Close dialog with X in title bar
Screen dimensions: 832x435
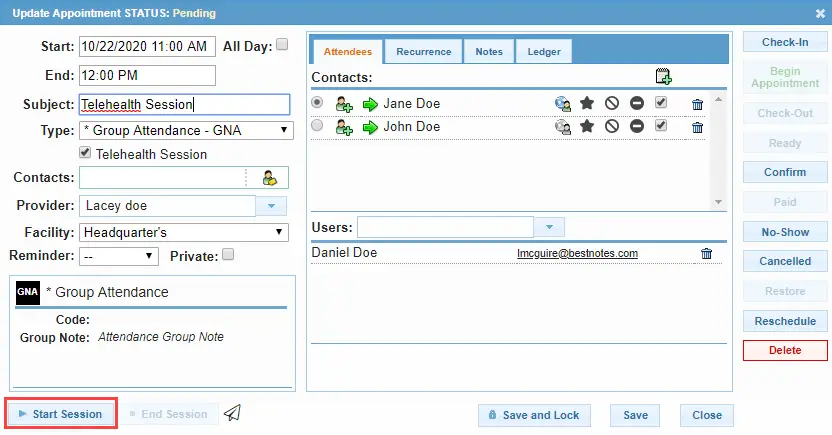tap(820, 13)
